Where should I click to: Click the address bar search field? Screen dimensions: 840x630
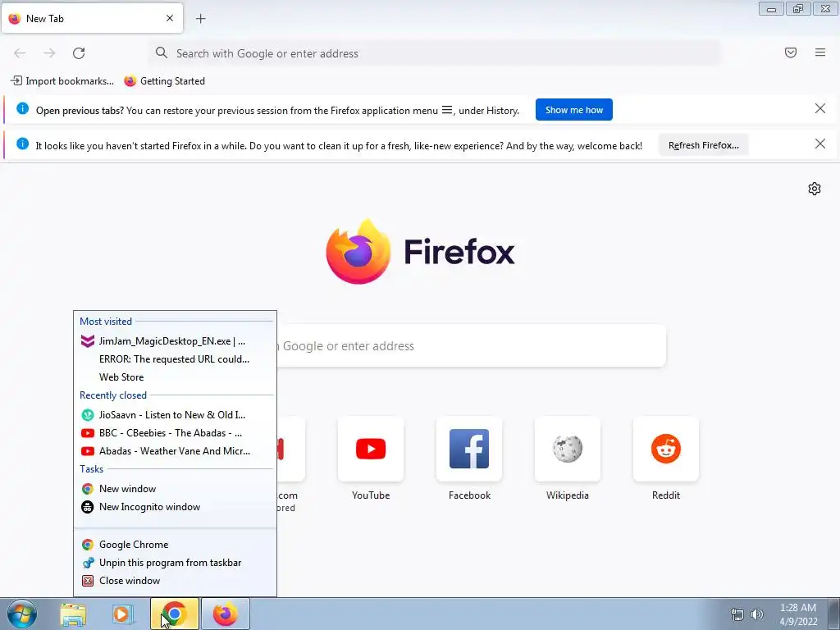point(435,53)
